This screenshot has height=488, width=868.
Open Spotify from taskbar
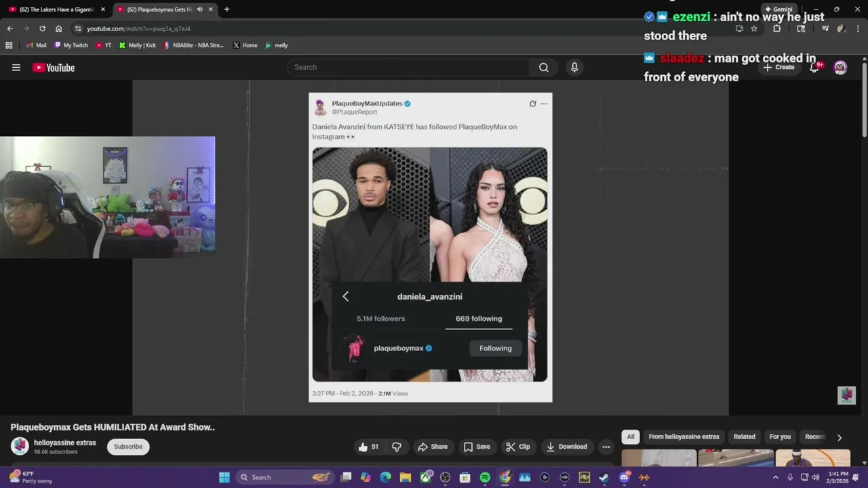[485, 477]
